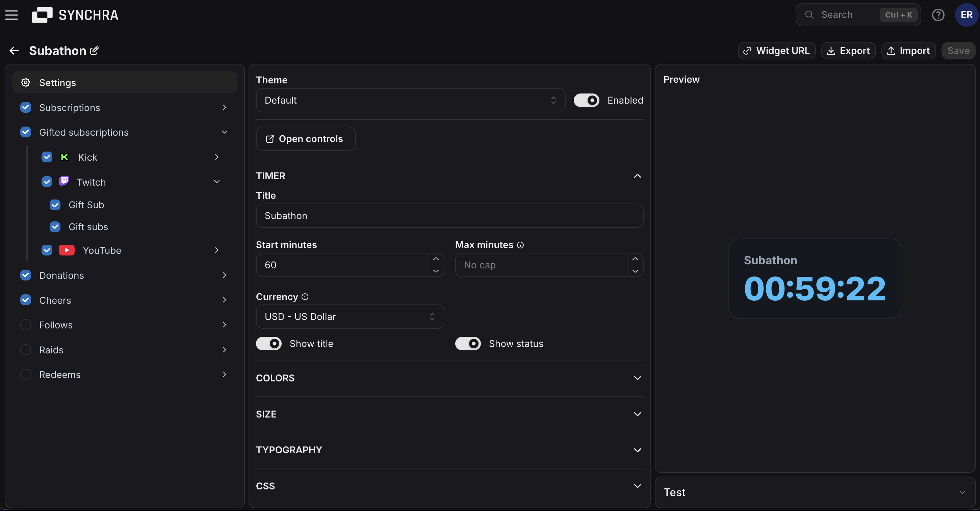Expand the Raids row chevron
This screenshot has height=511, width=980.
[x=225, y=350]
